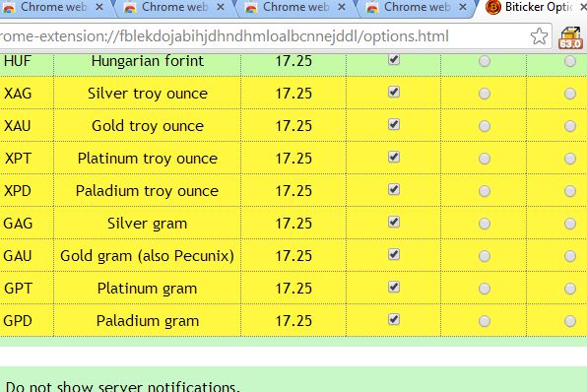Toggle the XAG Silver troy ounce checkbox
Image resolution: width=587 pixels, height=392 pixels.
(x=394, y=92)
